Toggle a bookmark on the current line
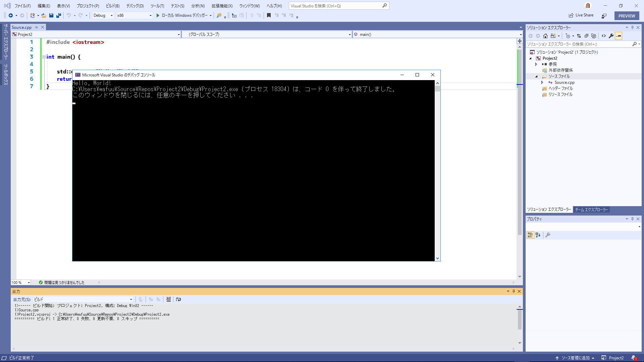Viewport: 644px width, 362px height. (269, 15)
